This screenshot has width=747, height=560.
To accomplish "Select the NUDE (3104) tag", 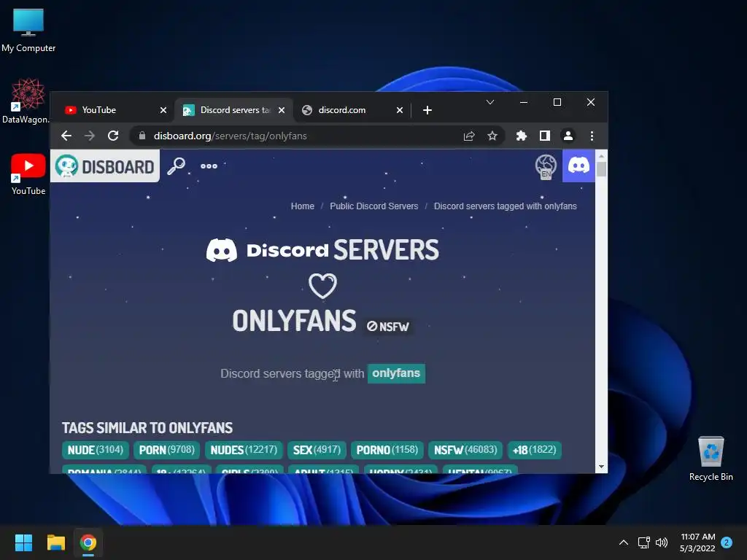I will pyautogui.click(x=96, y=450).
